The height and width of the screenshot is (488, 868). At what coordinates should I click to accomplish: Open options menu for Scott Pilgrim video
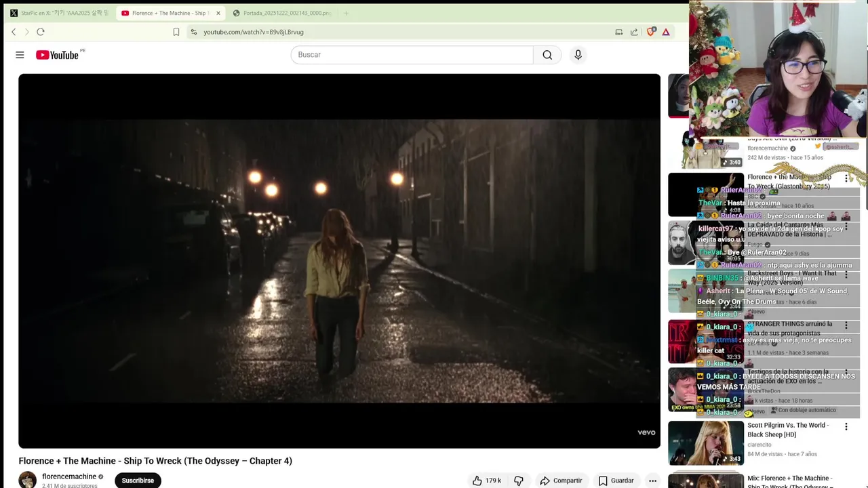tap(846, 426)
